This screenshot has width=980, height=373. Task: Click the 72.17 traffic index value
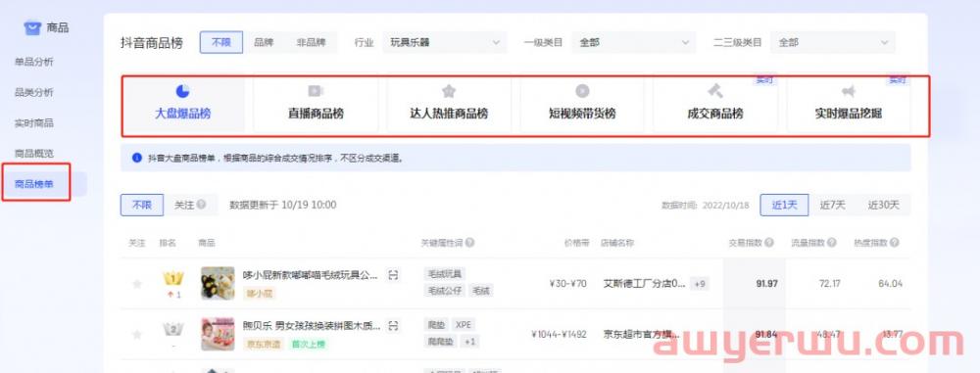pyautogui.click(x=829, y=284)
